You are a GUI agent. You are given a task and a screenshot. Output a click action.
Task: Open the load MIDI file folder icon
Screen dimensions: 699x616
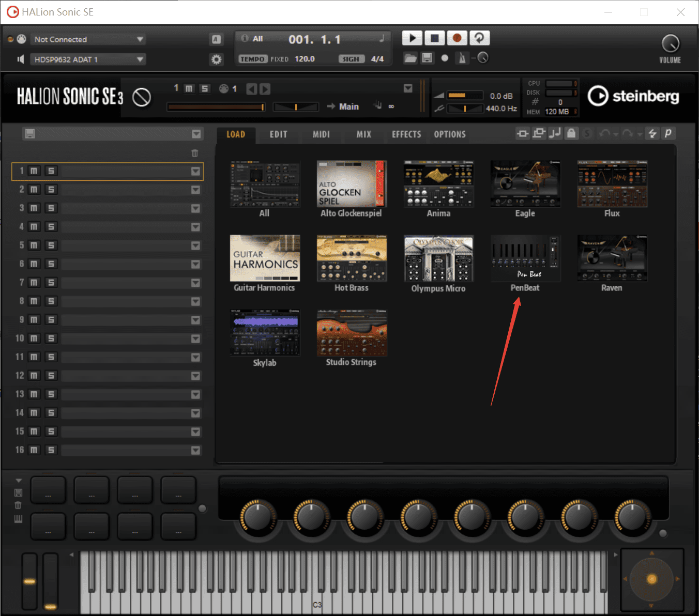coord(411,58)
